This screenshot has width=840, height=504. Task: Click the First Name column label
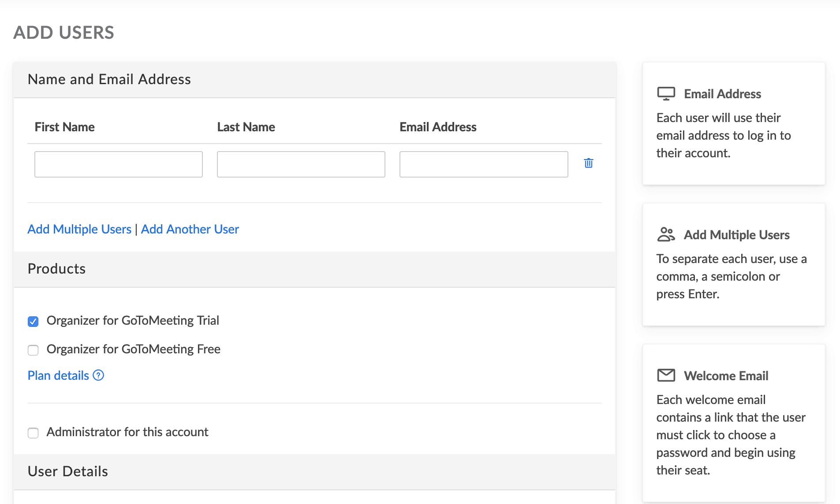pyautogui.click(x=65, y=127)
